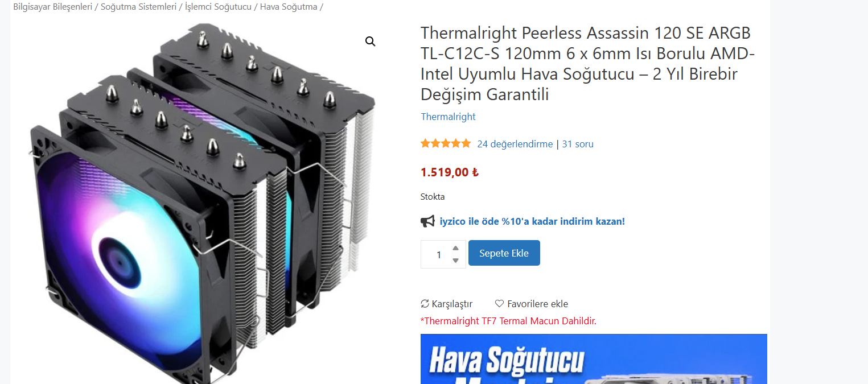Image resolution: width=868 pixels, height=384 pixels.
Task: Open the 24 değerlendirme reviews link
Action: click(515, 144)
